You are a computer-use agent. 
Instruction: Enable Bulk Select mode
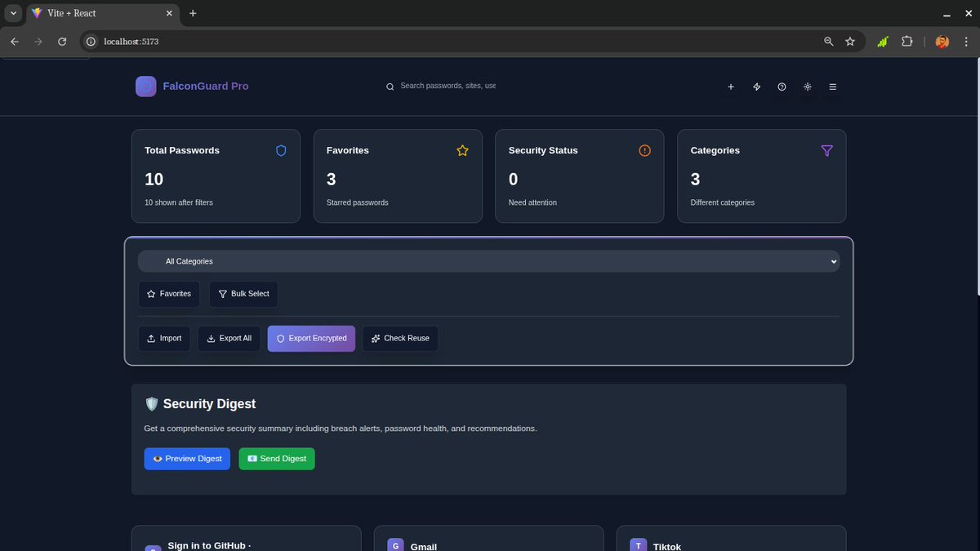click(x=243, y=294)
